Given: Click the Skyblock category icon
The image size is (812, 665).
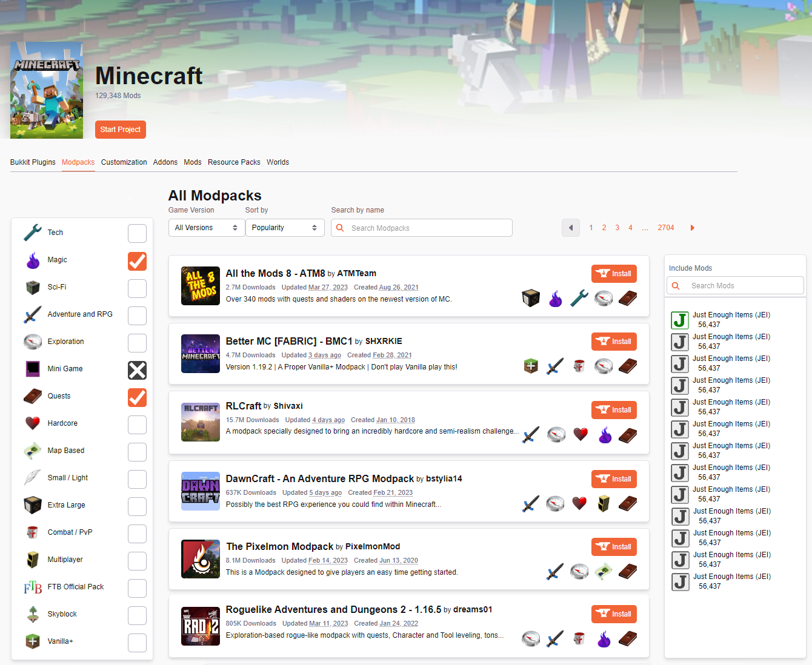Looking at the screenshot, I should tap(33, 614).
